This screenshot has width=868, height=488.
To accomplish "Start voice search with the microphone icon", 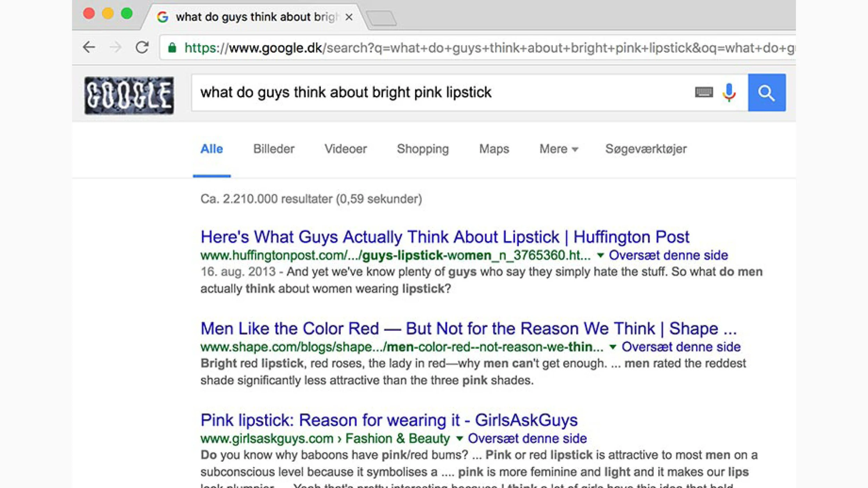I will click(x=729, y=92).
